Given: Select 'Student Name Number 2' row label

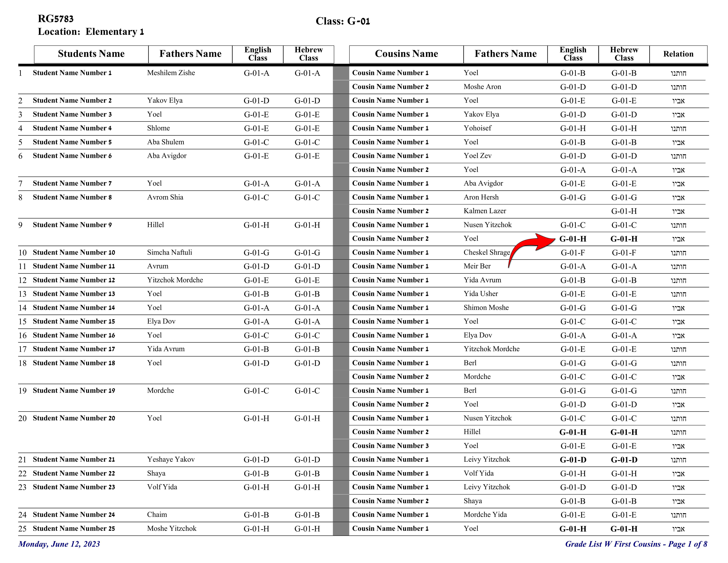Looking at the screenshot, I should tap(72, 100).
